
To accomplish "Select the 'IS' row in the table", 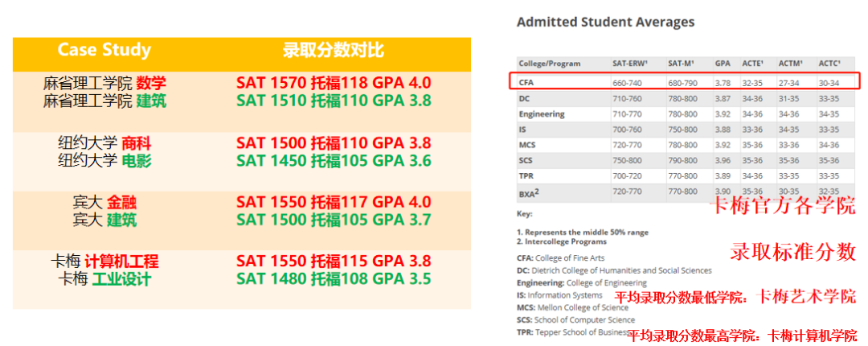I will [686, 130].
